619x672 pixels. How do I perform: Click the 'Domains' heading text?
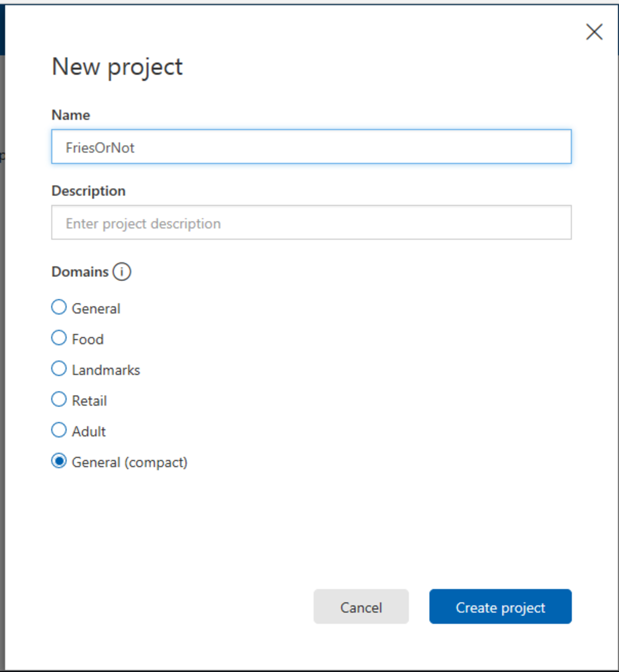pos(80,272)
